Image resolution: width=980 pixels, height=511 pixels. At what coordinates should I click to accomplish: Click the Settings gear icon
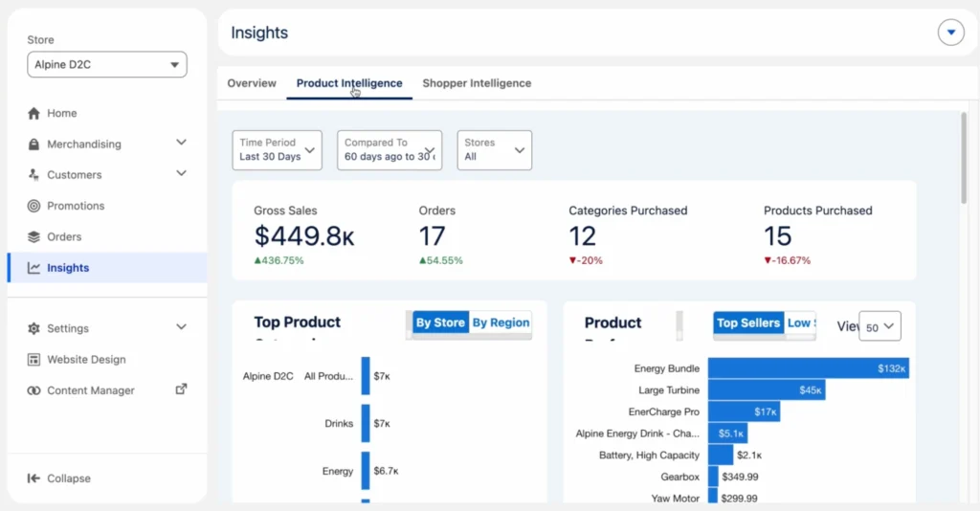pyautogui.click(x=33, y=328)
